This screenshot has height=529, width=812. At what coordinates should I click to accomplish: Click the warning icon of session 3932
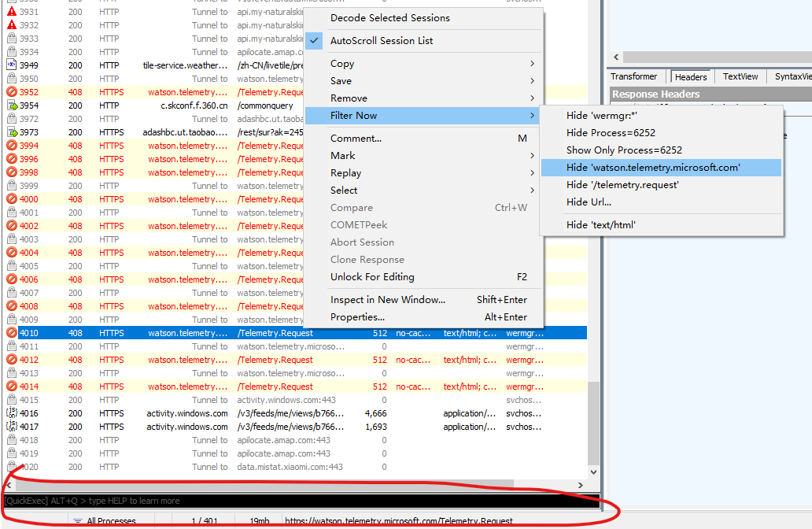click(x=11, y=25)
